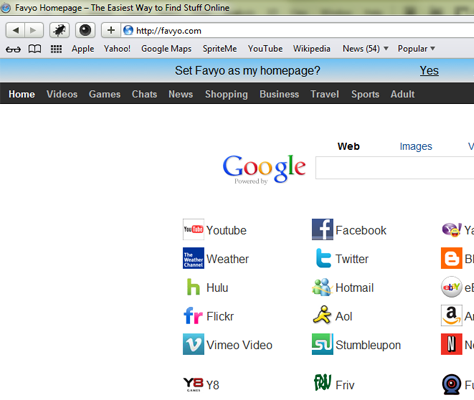This screenshot has width=474, height=400.
Task: Open the Business navigation tab
Action: [279, 94]
